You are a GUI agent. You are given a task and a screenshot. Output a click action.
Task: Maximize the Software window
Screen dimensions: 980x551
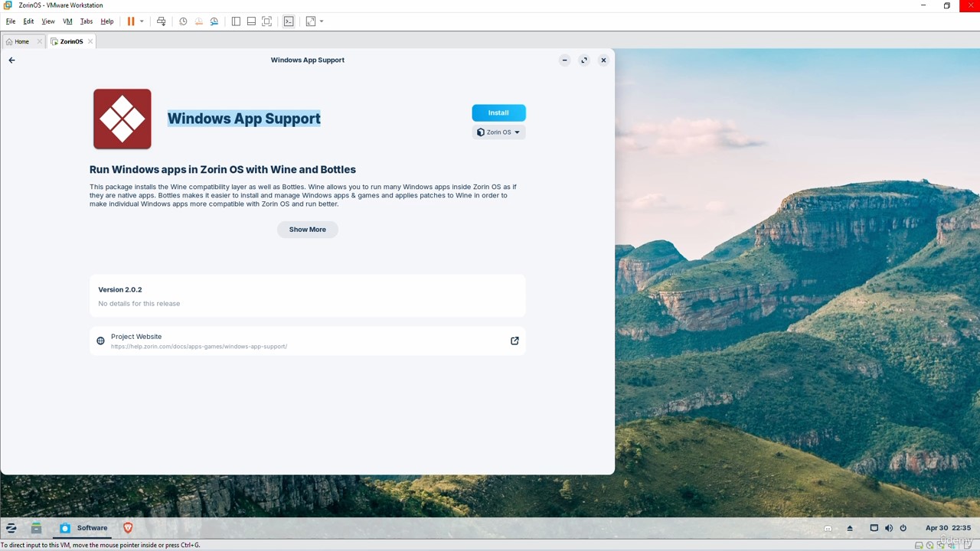584,60
